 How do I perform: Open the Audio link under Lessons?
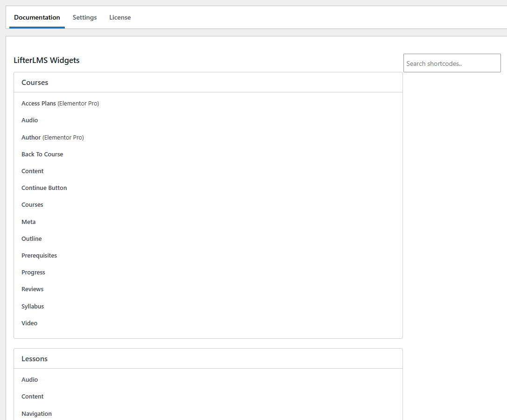pos(30,380)
